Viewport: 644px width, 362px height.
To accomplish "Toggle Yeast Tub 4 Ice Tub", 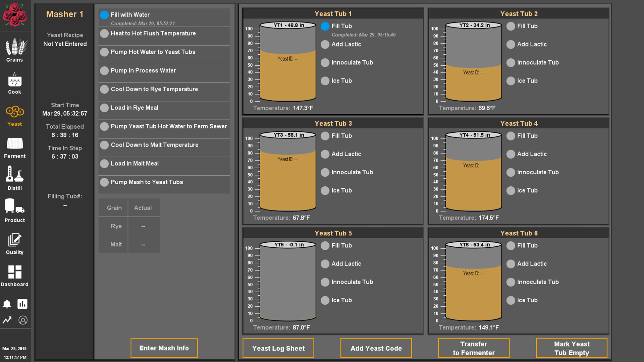I will click(x=511, y=190).
